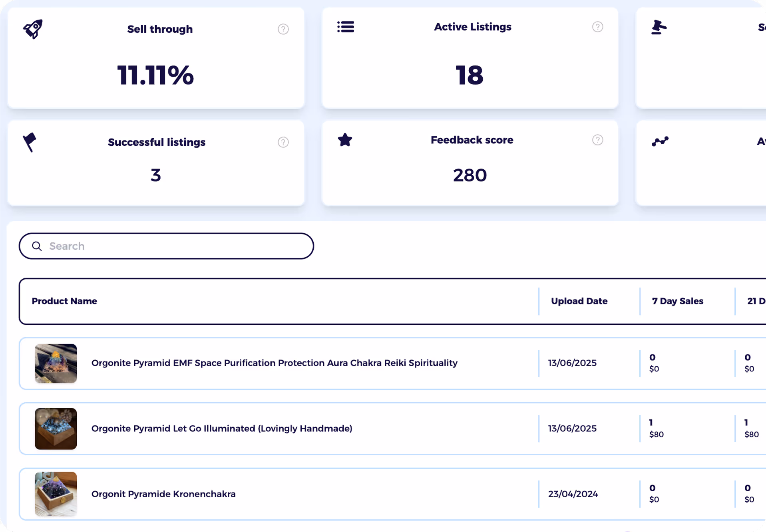The width and height of the screenshot is (766, 532).
Task: Click the list icon on Active Listings card
Action: coord(346,27)
